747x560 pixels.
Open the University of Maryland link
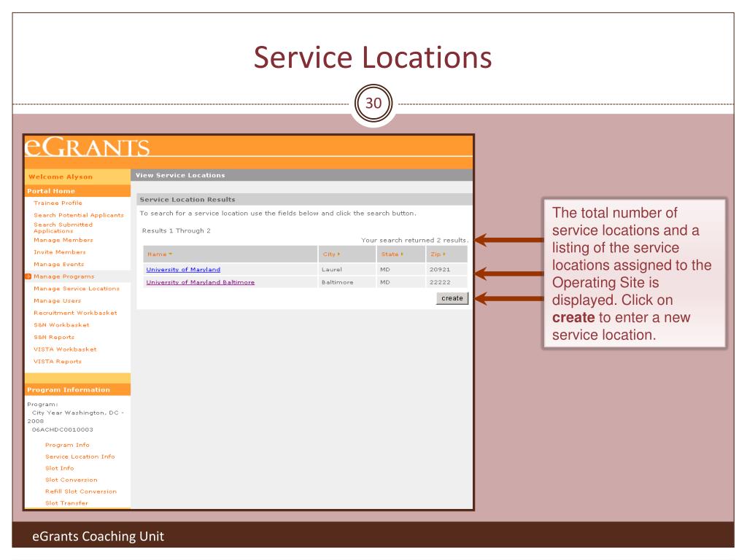pyautogui.click(x=183, y=270)
